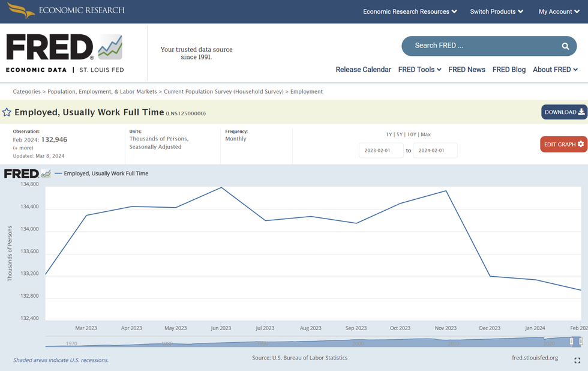This screenshot has width=588, height=371.
Task: Open the FRED Blog page
Action: click(x=509, y=70)
